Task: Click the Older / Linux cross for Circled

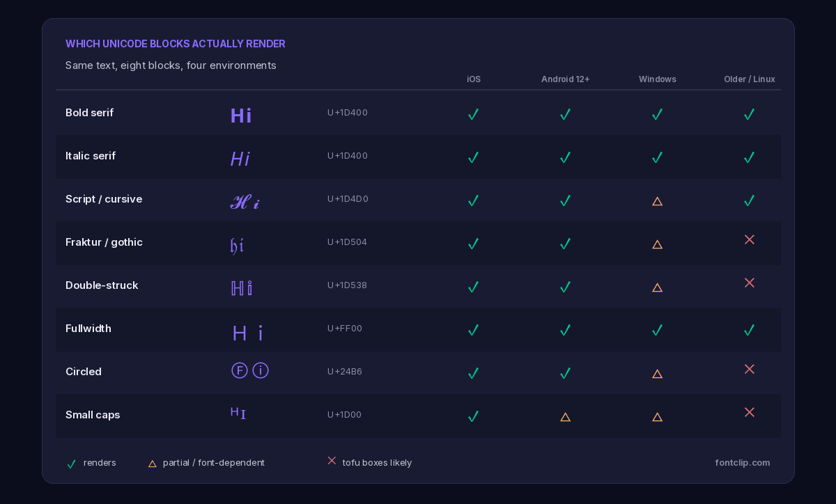Action: [750, 369]
